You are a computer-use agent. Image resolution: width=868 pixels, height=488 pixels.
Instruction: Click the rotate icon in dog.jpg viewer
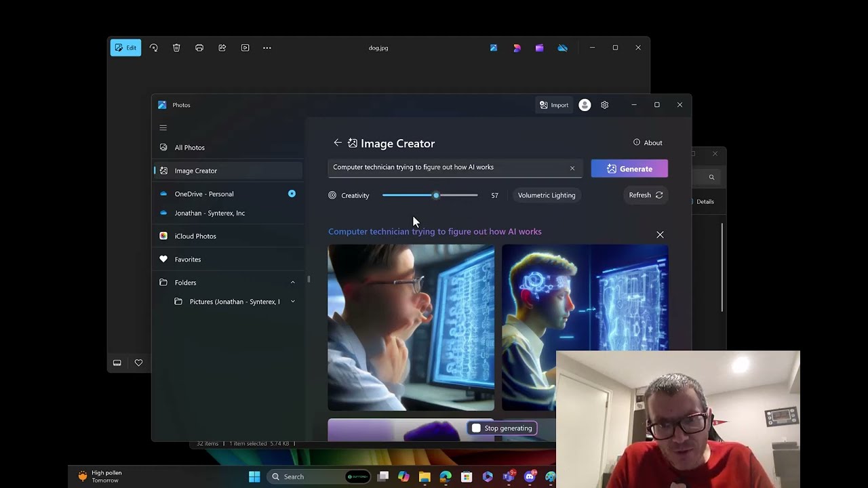click(154, 48)
